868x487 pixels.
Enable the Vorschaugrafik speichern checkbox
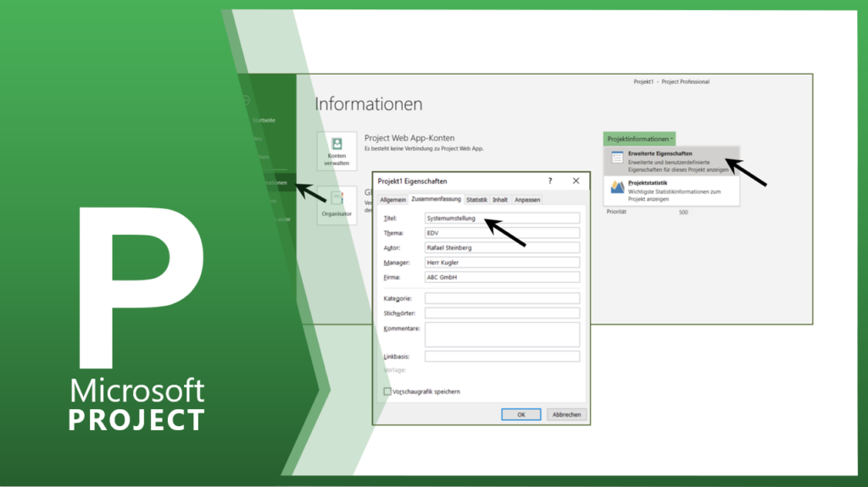(387, 391)
